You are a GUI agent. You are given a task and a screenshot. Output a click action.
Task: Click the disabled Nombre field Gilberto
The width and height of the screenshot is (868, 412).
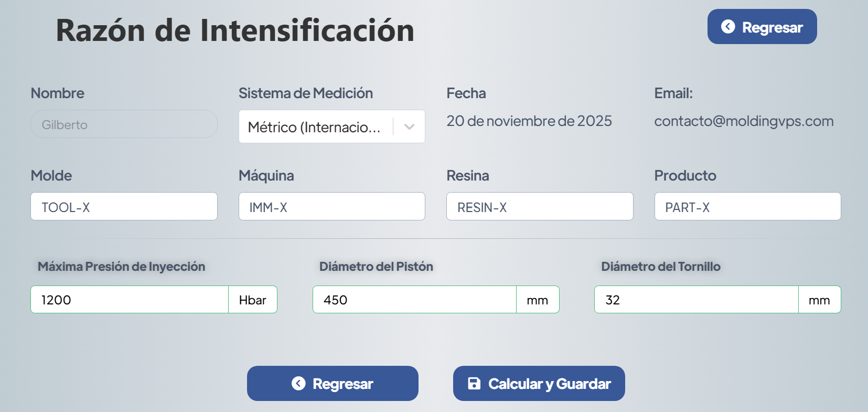coord(124,124)
